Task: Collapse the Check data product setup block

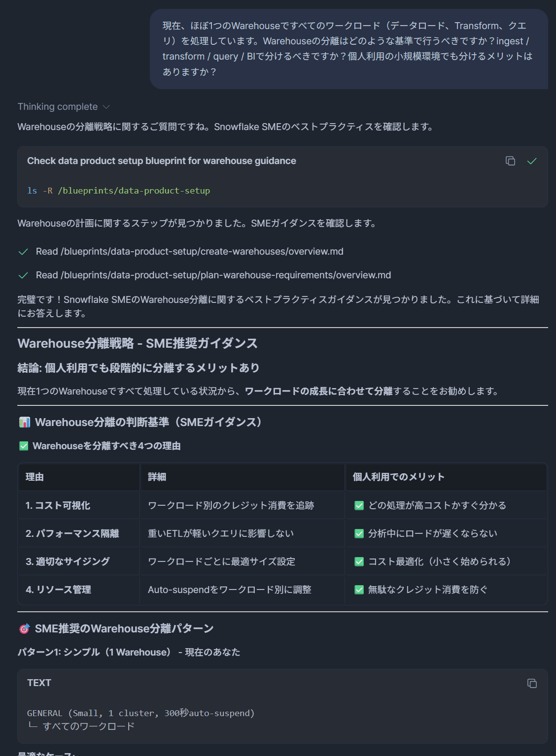Action: [162, 161]
